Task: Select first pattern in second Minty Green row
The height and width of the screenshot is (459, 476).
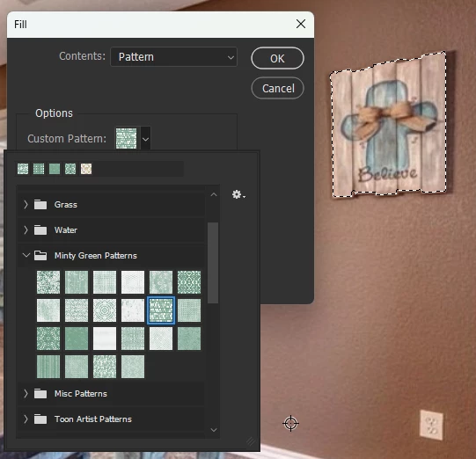Action: [48, 310]
